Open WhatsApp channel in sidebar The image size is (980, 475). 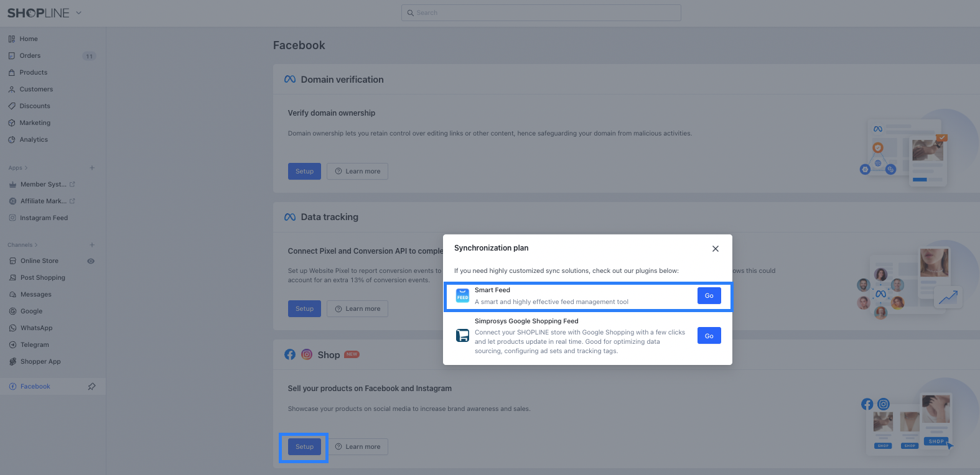(x=36, y=328)
